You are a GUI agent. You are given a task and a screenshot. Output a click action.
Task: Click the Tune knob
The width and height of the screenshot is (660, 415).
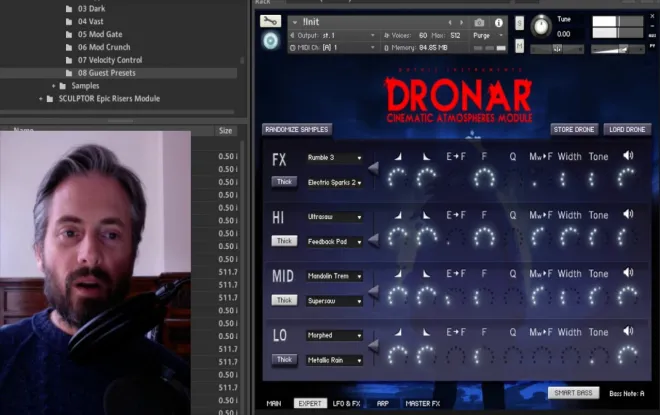pos(541,26)
